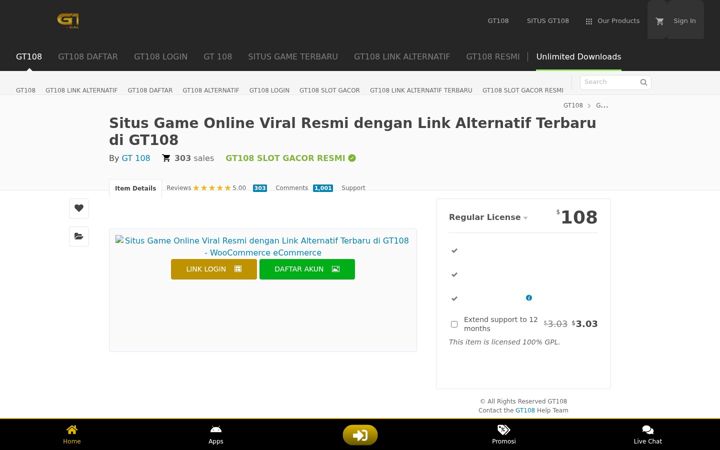
Task: Open Promosi in the bottom bar
Action: tap(504, 434)
